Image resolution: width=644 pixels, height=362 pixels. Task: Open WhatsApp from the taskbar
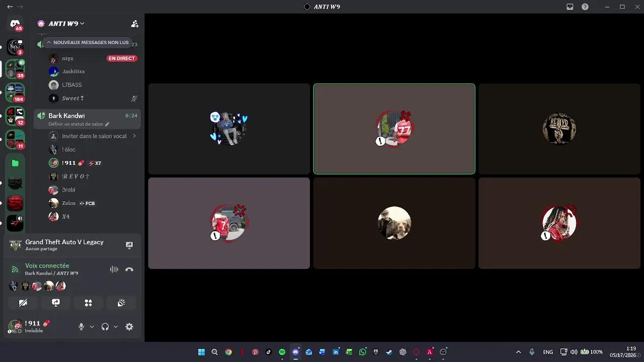[363, 352]
